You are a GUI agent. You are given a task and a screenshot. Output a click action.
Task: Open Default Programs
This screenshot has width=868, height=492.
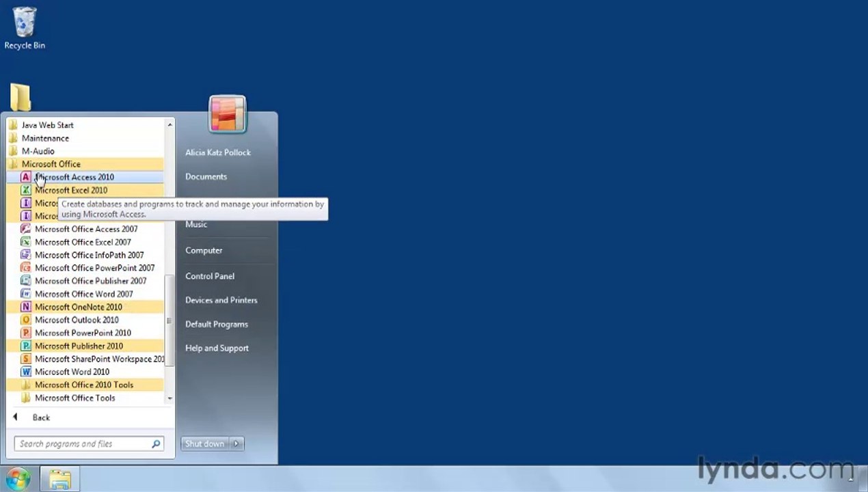217,324
